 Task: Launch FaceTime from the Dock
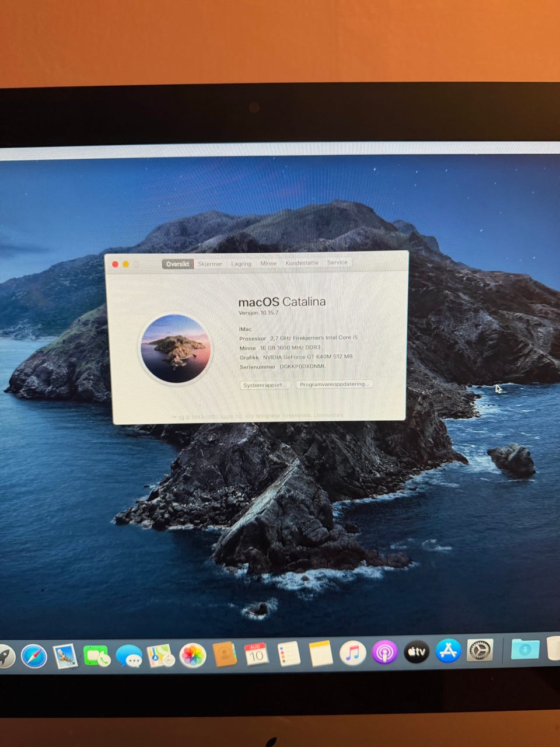coord(96,656)
